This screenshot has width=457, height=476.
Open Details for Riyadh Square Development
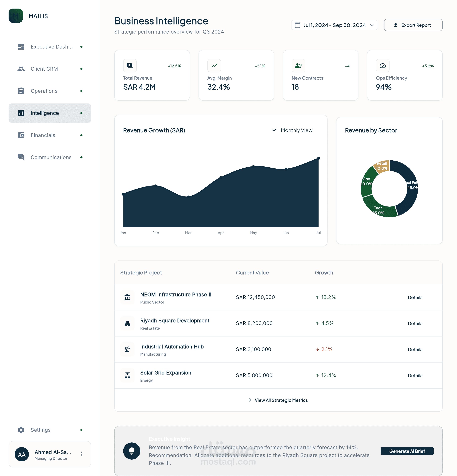[415, 323]
